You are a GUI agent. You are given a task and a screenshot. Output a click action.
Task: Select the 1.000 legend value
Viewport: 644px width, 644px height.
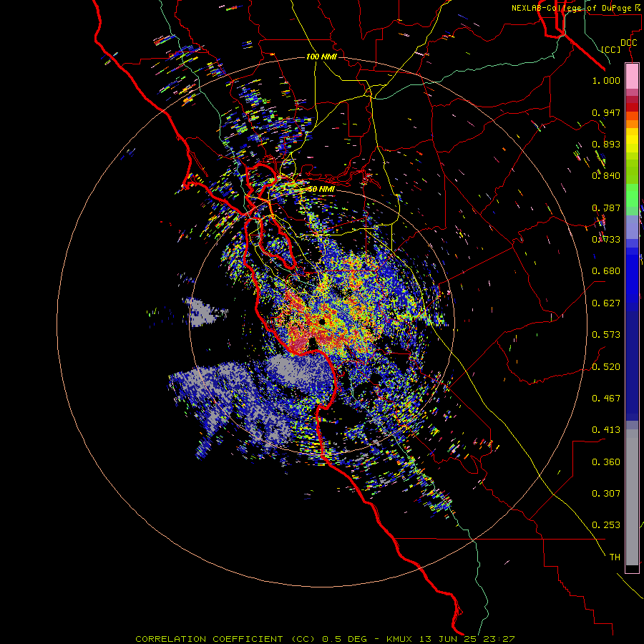pos(606,80)
